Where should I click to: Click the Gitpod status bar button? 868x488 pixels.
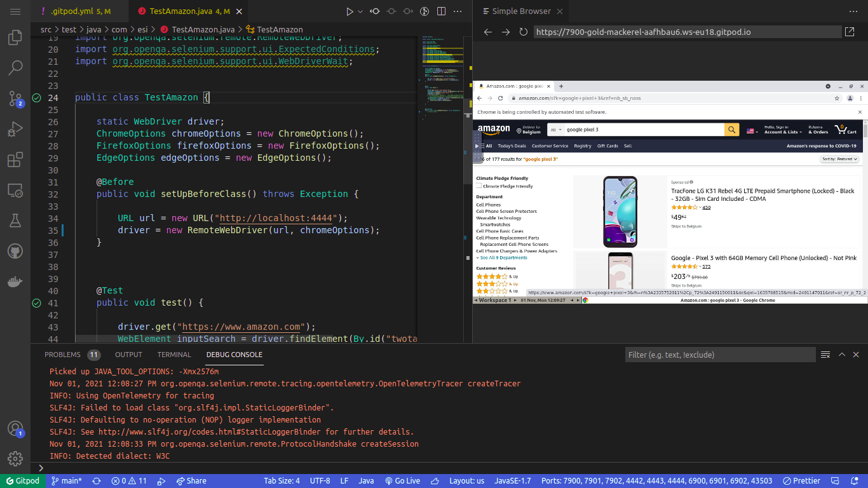[x=22, y=481]
